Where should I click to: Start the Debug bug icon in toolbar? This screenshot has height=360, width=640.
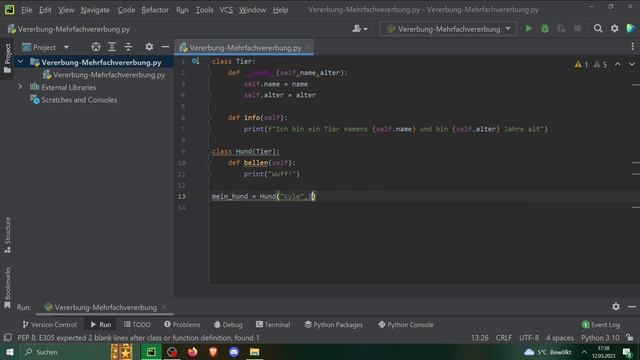click(x=545, y=29)
